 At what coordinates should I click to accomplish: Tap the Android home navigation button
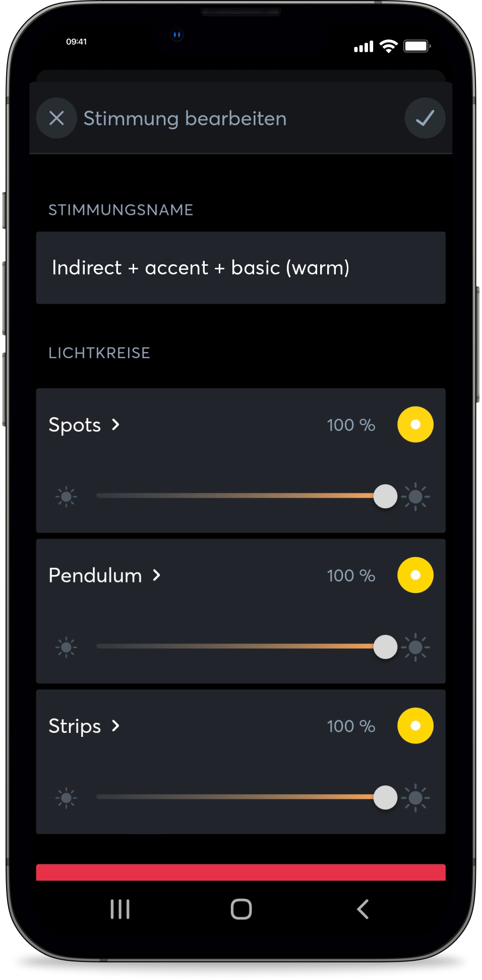(241, 909)
